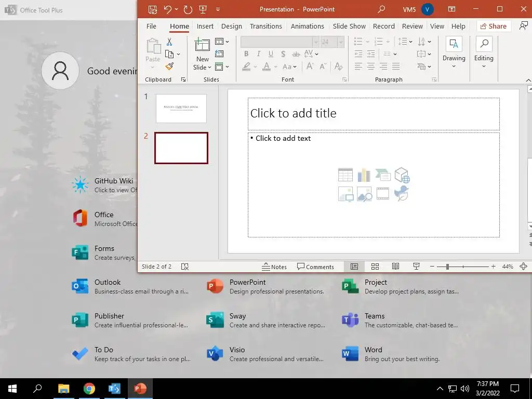Insert icons via placeholder bird icon
Image resolution: width=532 pixels, height=399 pixels.
click(x=402, y=193)
